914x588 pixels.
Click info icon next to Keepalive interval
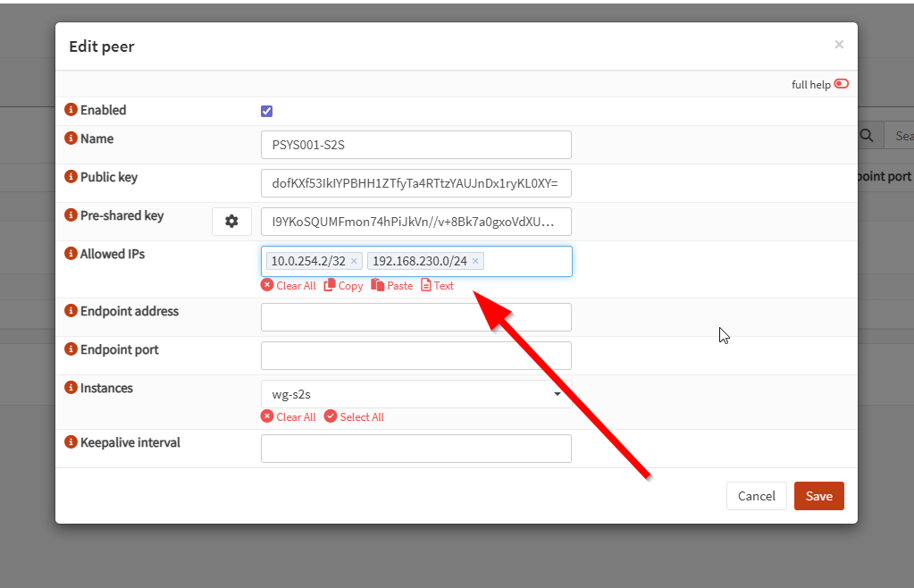click(71, 442)
